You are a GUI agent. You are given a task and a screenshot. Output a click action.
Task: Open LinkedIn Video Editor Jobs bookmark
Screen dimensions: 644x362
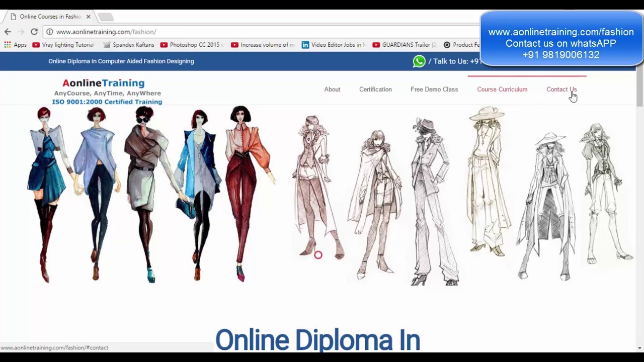click(x=334, y=45)
